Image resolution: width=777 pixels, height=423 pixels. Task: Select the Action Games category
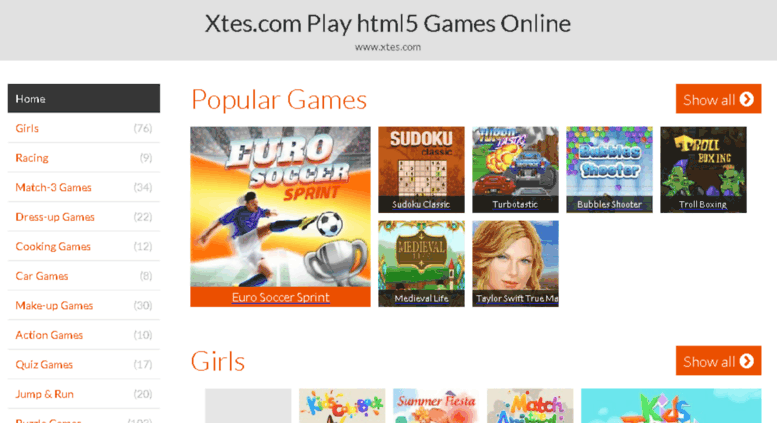tap(84, 335)
